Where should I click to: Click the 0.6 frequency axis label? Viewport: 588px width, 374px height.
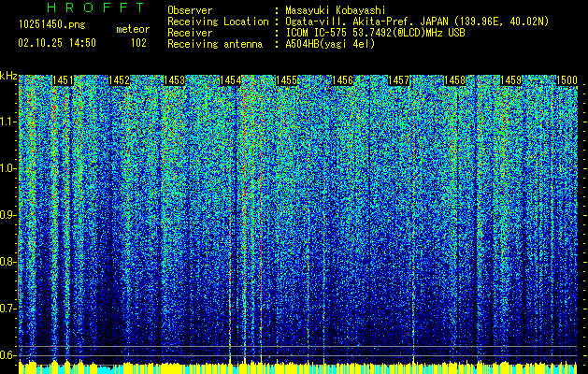[x=7, y=355]
